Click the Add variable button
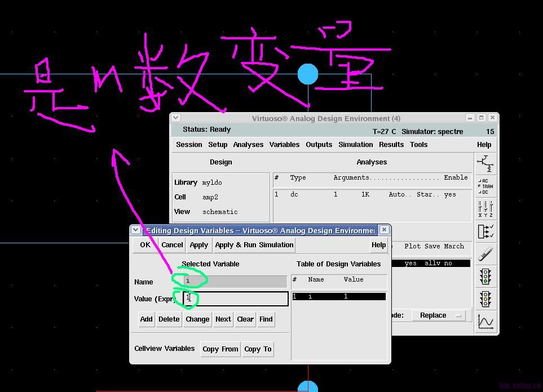 click(146, 319)
